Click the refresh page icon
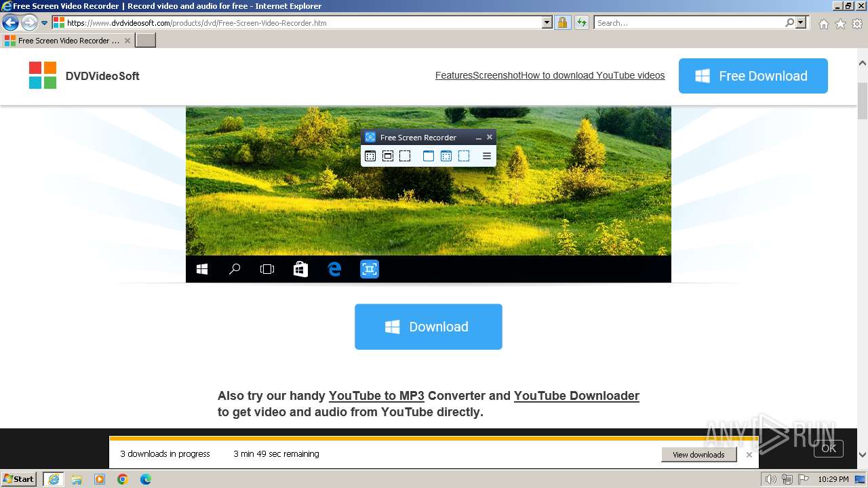Screen dimensions: 868x488 (581, 23)
